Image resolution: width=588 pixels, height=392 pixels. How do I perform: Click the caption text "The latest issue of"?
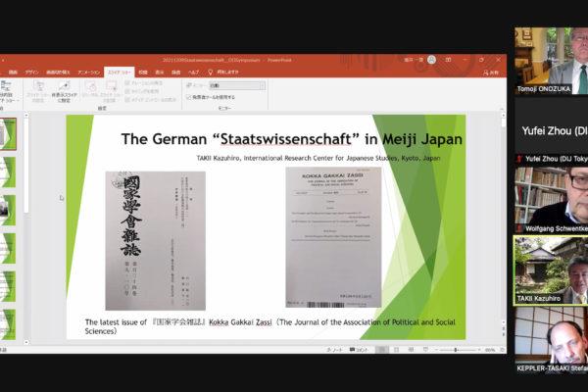[x=116, y=322]
